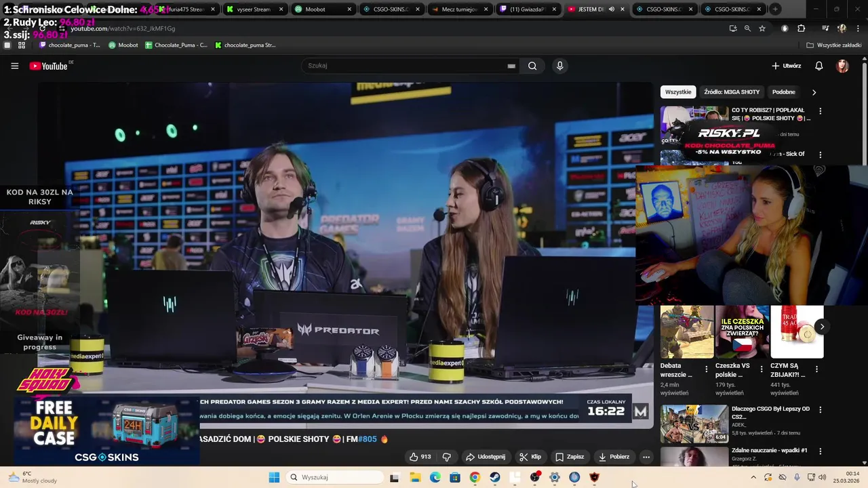Click the YouTube search magnifier button

pos(532,66)
